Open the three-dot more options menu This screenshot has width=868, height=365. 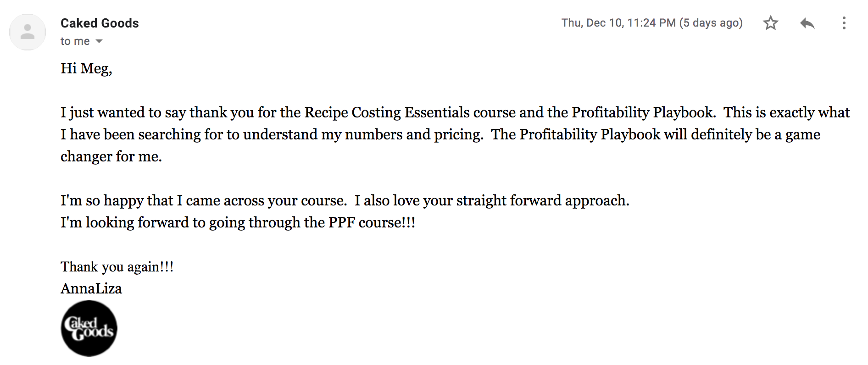844,23
